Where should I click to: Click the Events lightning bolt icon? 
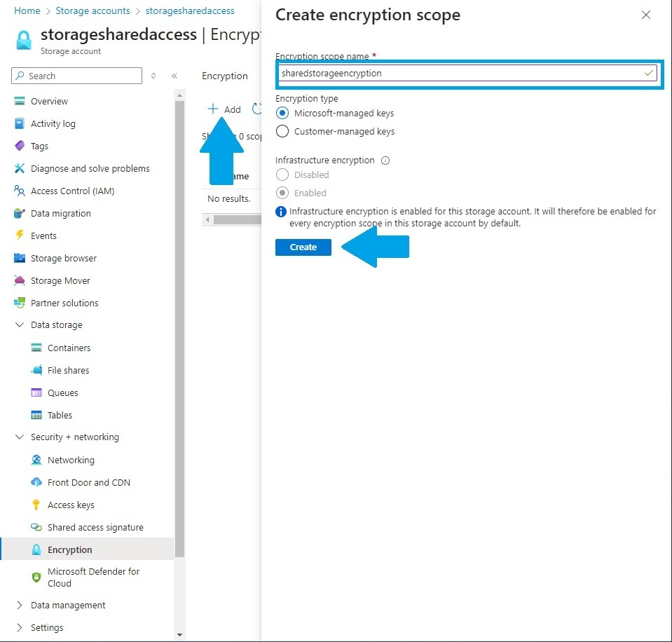(x=20, y=235)
